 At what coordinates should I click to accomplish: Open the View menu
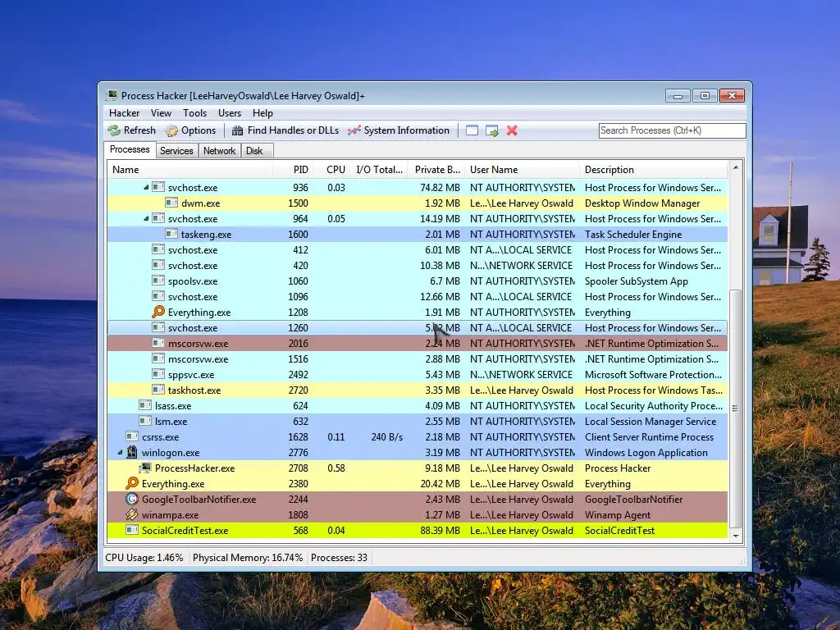point(162,113)
